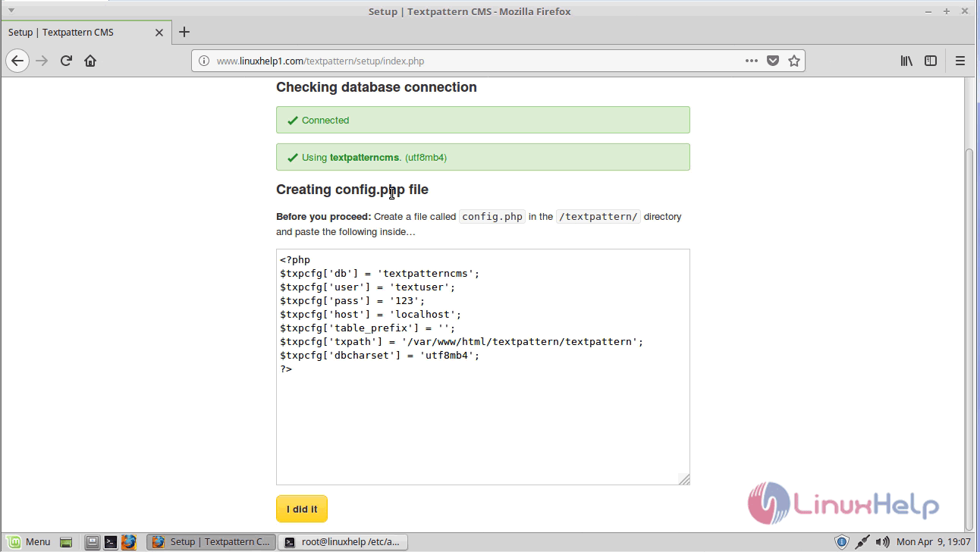Maximize the Firefox window
The width and height of the screenshot is (980, 552).
(947, 11)
